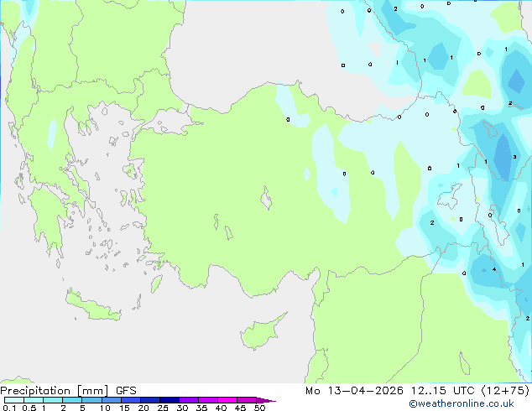Click the precipitation value '3' on the map
This screenshot has height=411, width=532.
(x=514, y=157)
